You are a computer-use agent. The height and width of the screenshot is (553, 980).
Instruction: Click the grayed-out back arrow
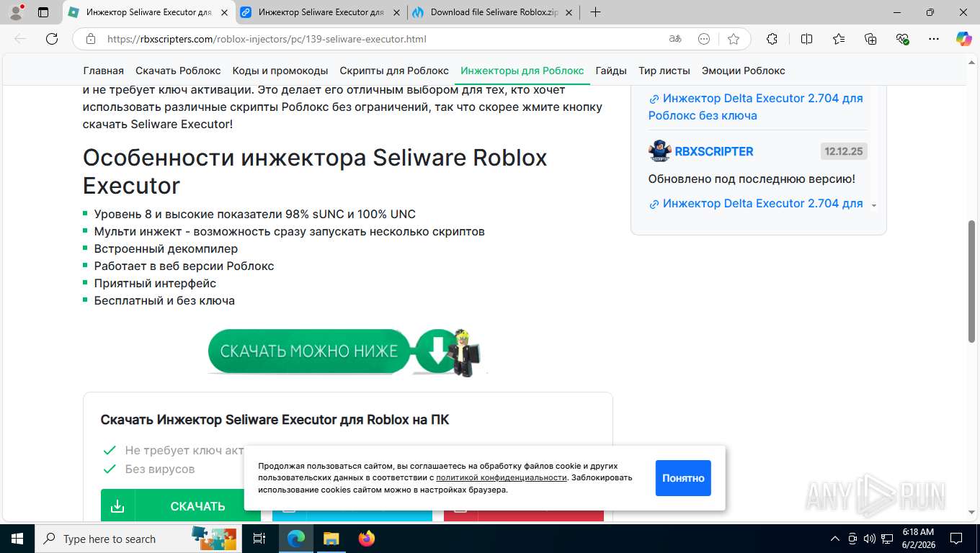click(20, 39)
